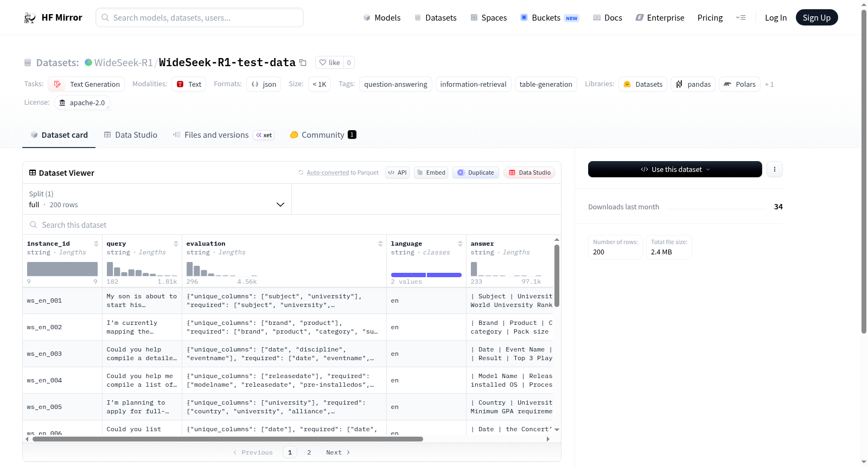Image resolution: width=868 pixels, height=467 pixels.
Task: Sort the query column using its arrows
Action: tap(176, 244)
